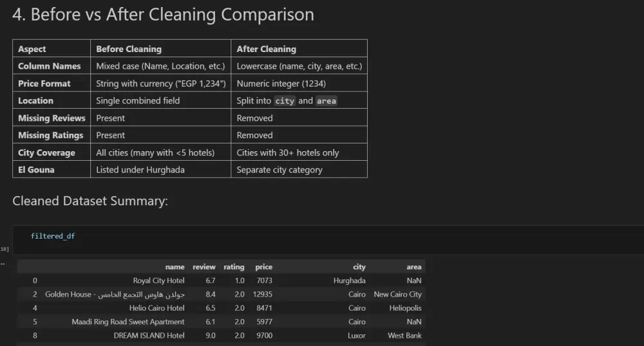Screen dimensions: 644x346
Task: Click the Helio Cairo Hotel cell
Action: click(156, 308)
